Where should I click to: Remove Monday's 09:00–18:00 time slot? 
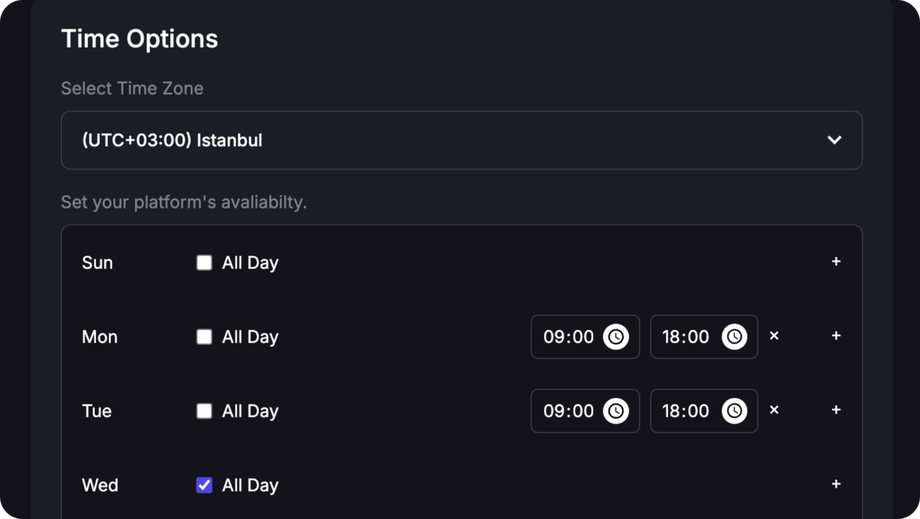tap(774, 336)
